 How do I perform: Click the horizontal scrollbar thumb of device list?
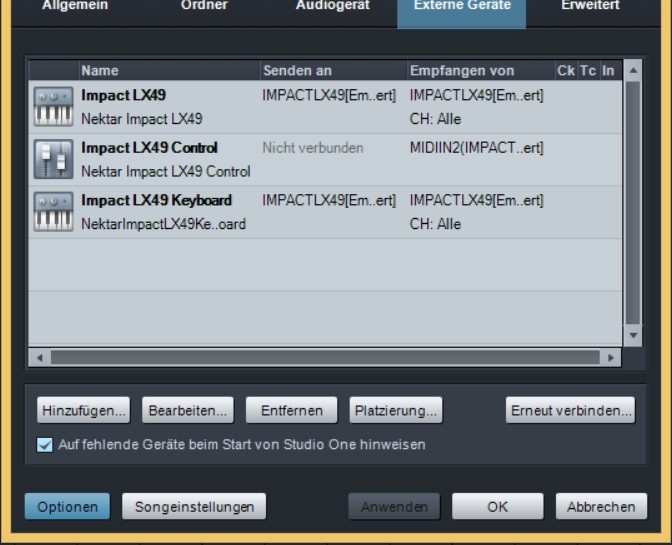coord(325,357)
